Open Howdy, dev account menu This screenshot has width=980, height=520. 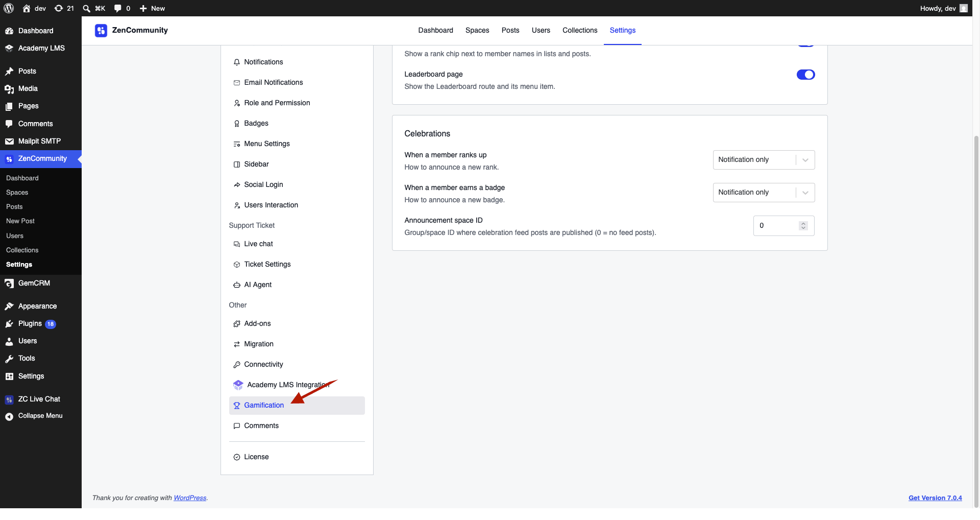[x=944, y=8]
